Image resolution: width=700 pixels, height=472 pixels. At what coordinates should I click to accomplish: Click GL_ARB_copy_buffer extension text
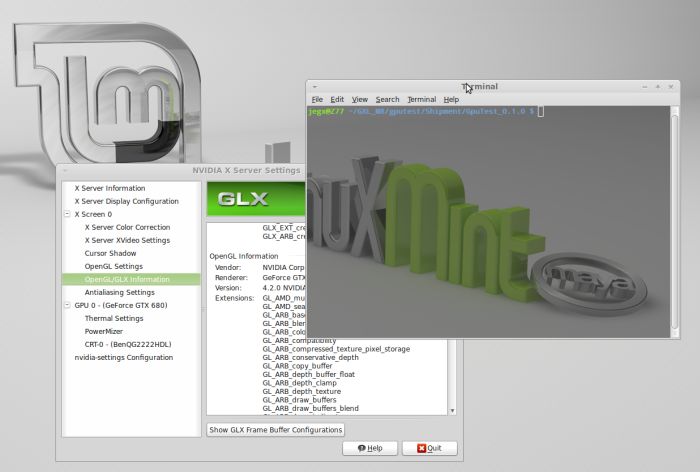pos(297,366)
